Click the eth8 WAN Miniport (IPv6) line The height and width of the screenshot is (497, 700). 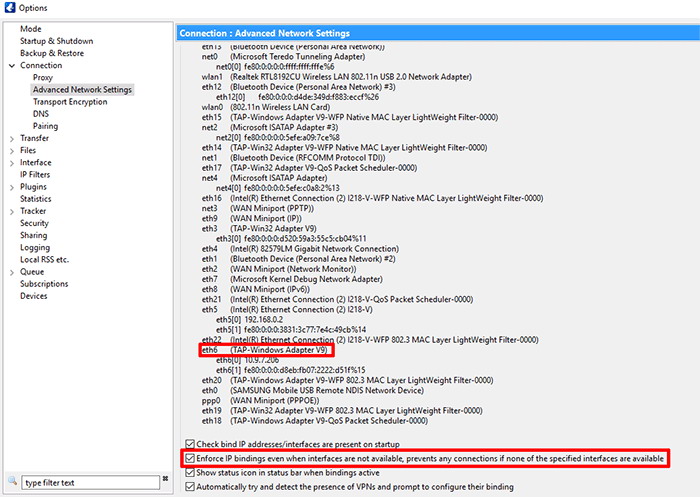click(x=256, y=289)
